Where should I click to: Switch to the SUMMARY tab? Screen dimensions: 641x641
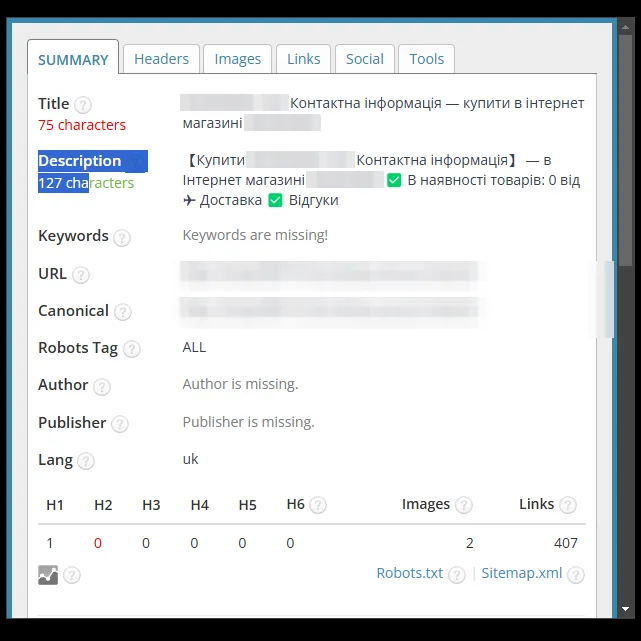point(73,59)
